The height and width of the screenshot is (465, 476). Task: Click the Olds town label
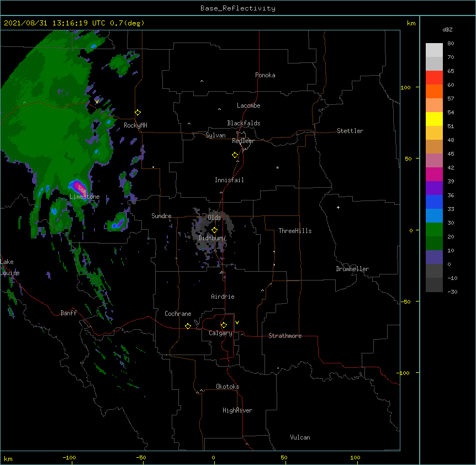(214, 218)
